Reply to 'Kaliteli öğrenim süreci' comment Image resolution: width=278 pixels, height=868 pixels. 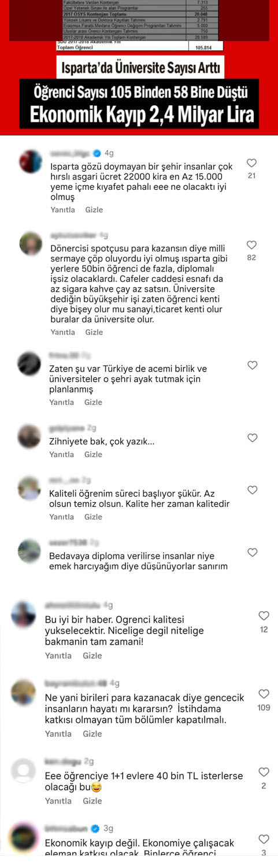[61, 517]
